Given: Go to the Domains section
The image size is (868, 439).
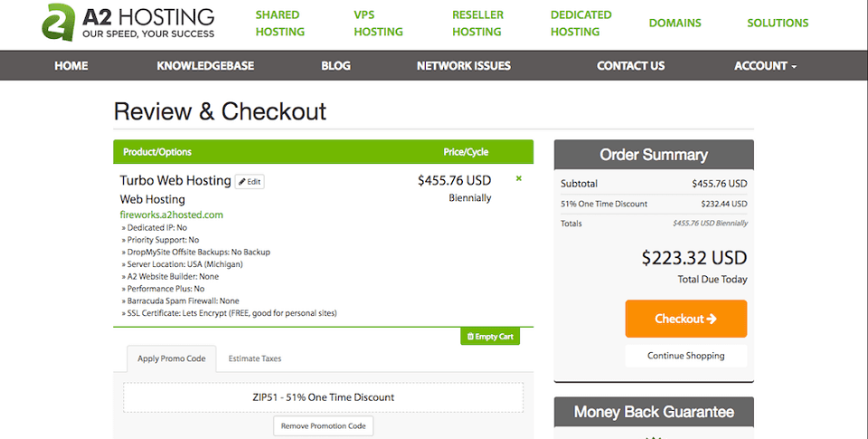Looking at the screenshot, I should point(675,24).
